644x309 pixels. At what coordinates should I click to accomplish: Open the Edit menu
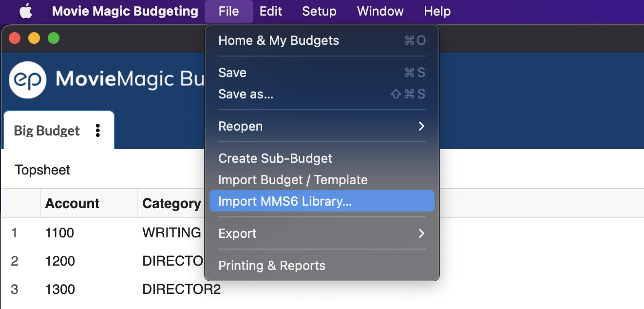271,11
